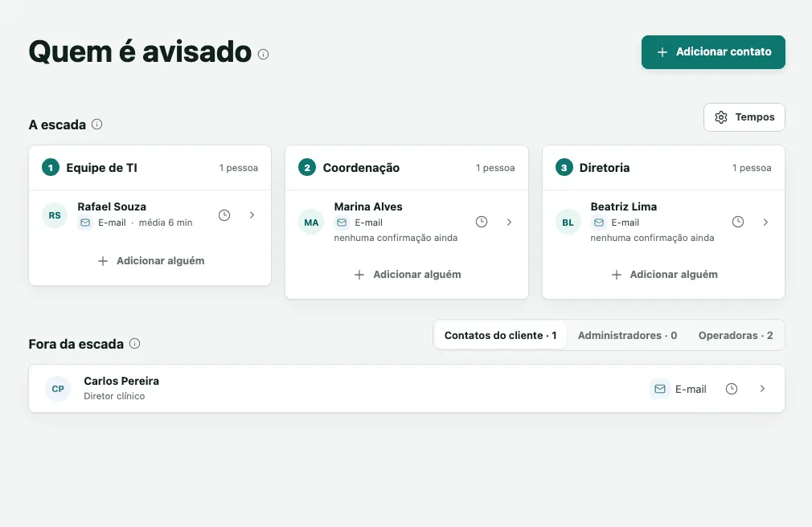Click 'nenhuma confirmação ainda' under Beatriz Lima
The height and width of the screenshot is (527, 812).
[652, 238]
